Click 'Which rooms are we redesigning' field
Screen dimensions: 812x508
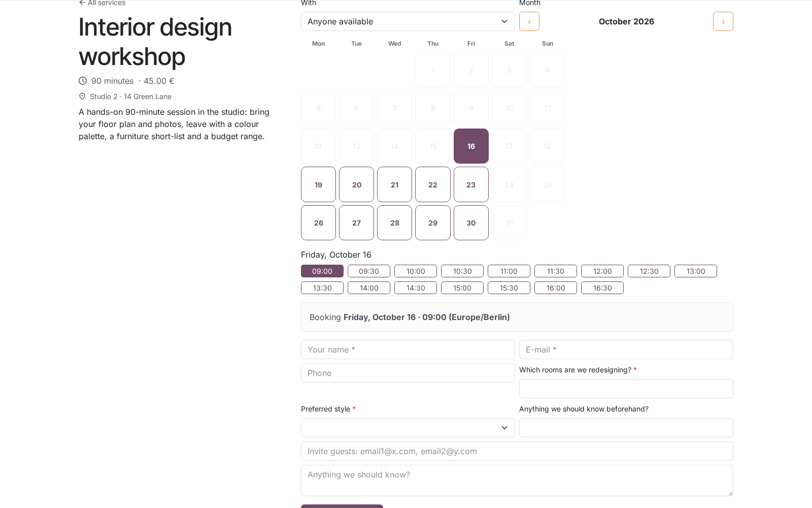626,389
